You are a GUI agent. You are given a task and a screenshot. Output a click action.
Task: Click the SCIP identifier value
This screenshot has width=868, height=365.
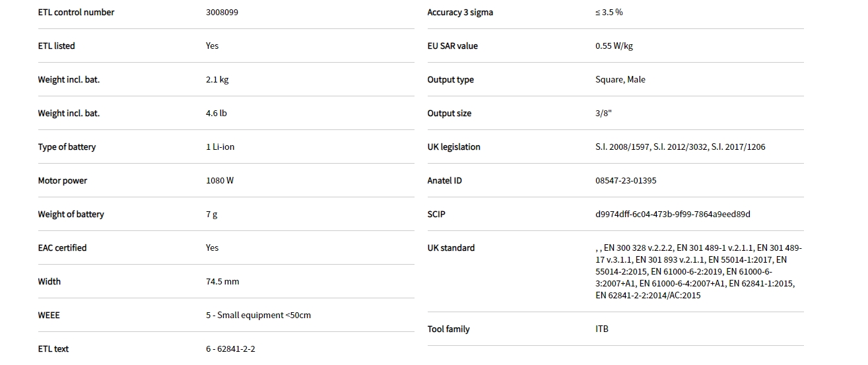[x=672, y=215]
